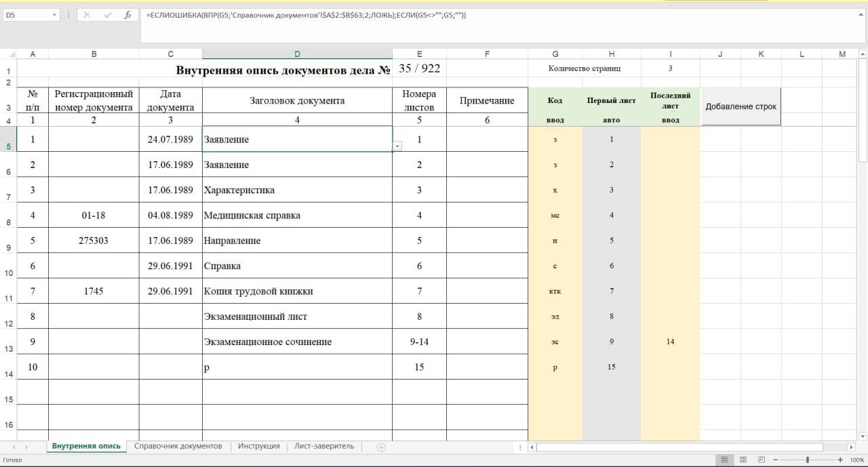Select column D header

tap(297, 54)
